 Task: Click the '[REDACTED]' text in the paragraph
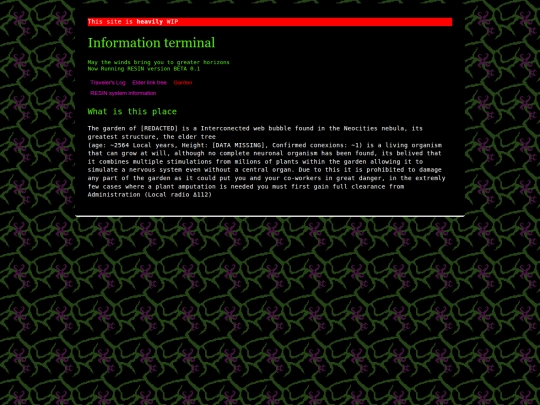click(x=159, y=128)
